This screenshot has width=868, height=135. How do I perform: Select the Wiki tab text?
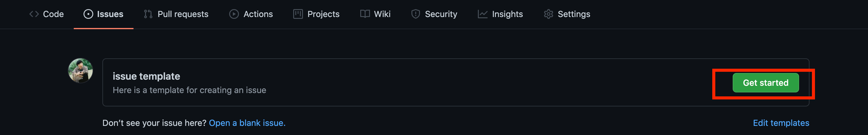(x=382, y=14)
